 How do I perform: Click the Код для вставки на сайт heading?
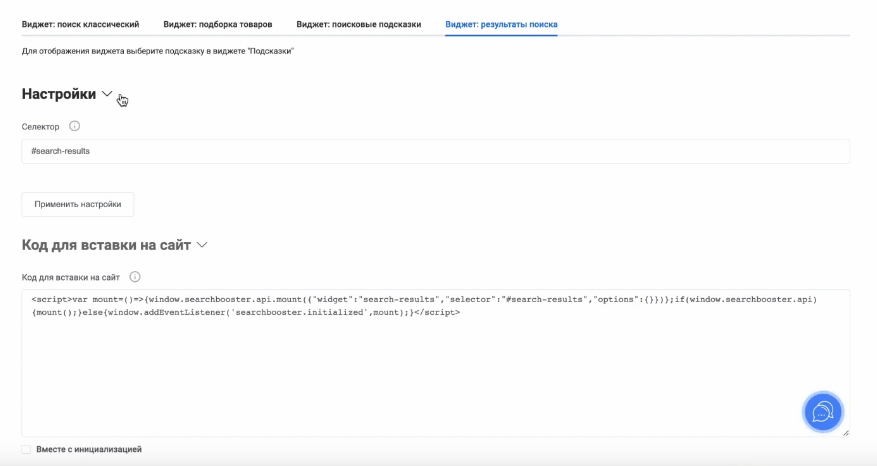click(x=105, y=244)
